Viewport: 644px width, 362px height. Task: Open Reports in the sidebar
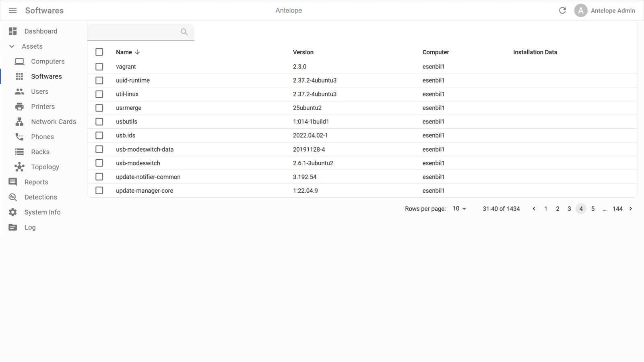tap(36, 182)
